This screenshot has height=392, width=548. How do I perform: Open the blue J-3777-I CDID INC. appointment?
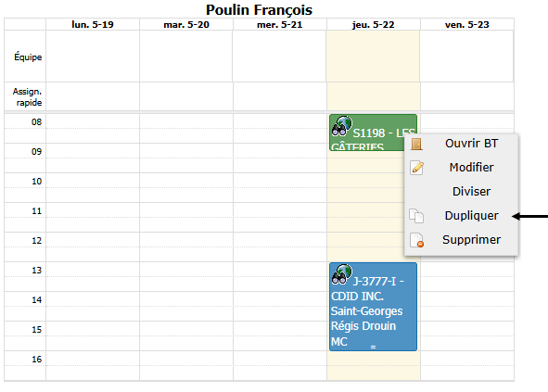(373, 307)
